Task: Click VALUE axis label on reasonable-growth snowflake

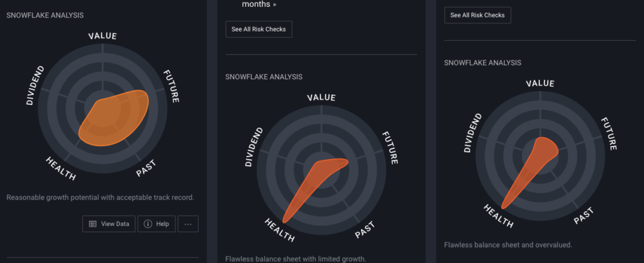Action: click(103, 35)
